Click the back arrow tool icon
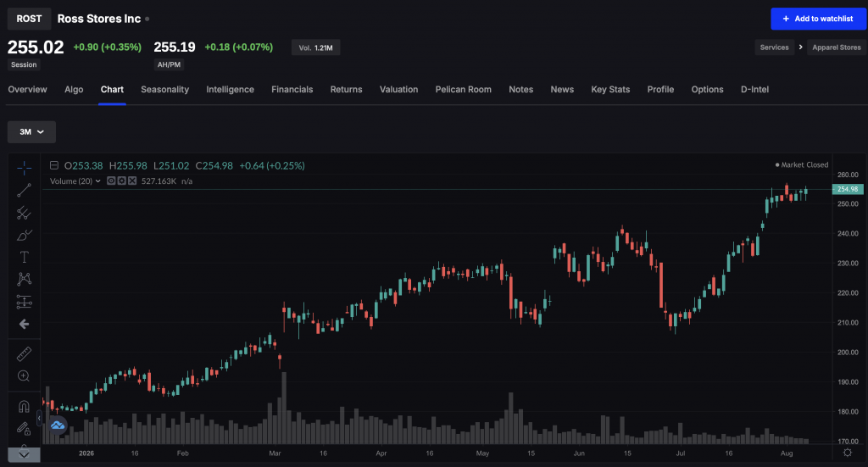Image resolution: width=868 pixels, height=467 pixels. [24, 325]
